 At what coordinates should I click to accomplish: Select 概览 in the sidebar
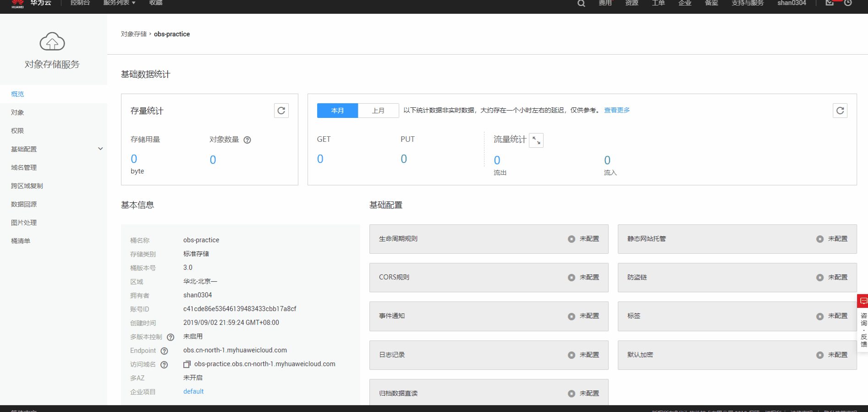54,94
